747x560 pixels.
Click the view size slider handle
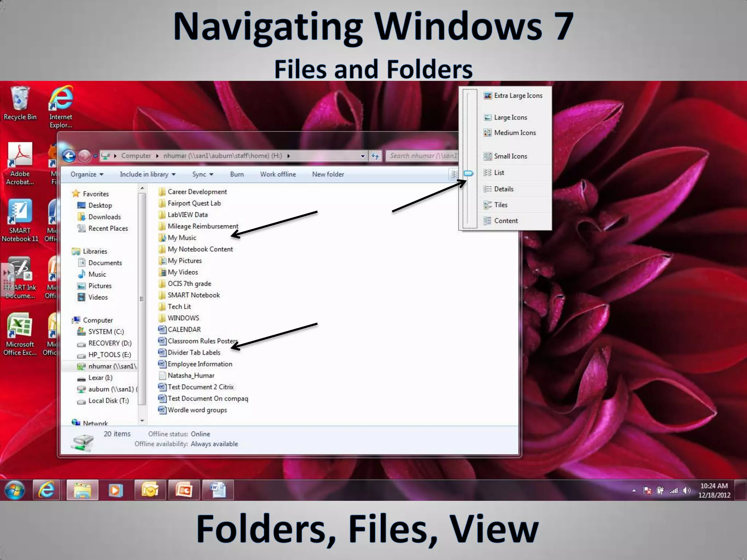point(469,173)
